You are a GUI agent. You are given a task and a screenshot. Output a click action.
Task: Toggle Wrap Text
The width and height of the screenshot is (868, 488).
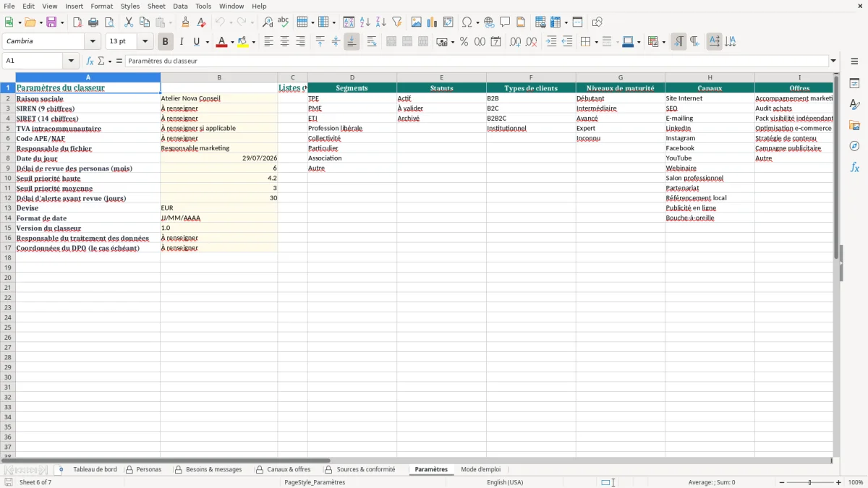coord(372,42)
